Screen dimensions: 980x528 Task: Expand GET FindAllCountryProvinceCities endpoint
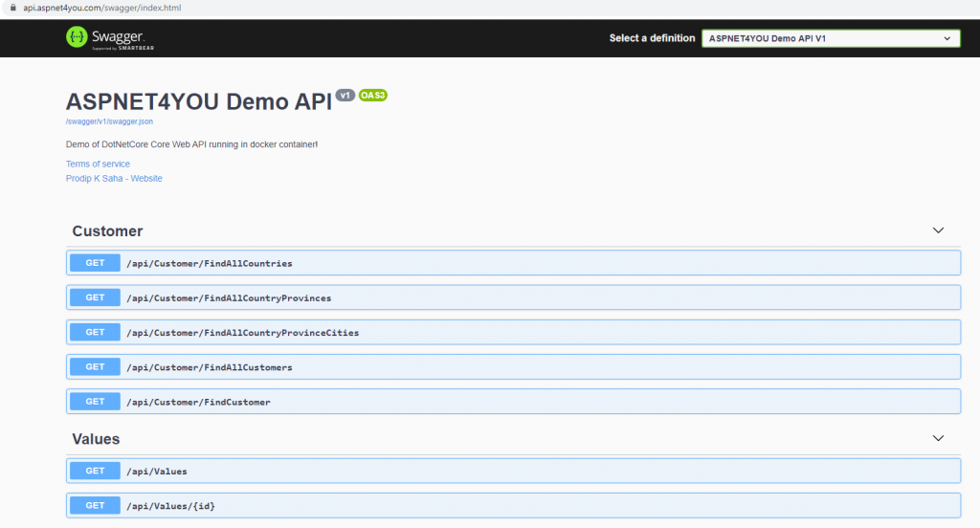(x=513, y=333)
